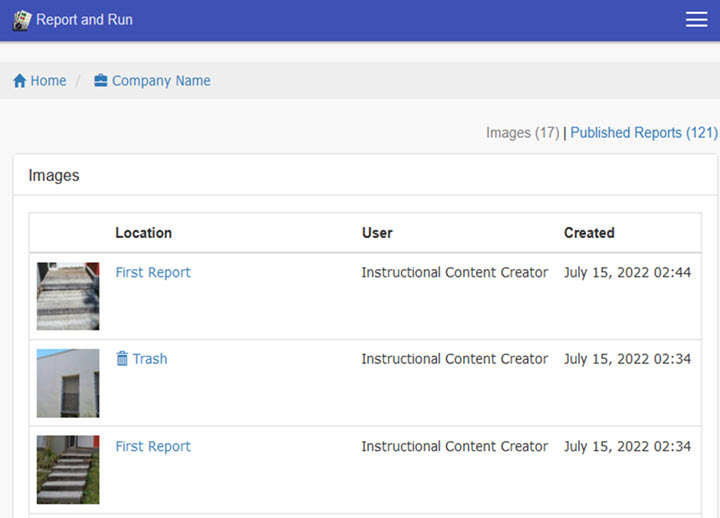This screenshot has width=720, height=518.
Task: Click the briefcase icon beside Company Name
Action: pyautogui.click(x=101, y=81)
